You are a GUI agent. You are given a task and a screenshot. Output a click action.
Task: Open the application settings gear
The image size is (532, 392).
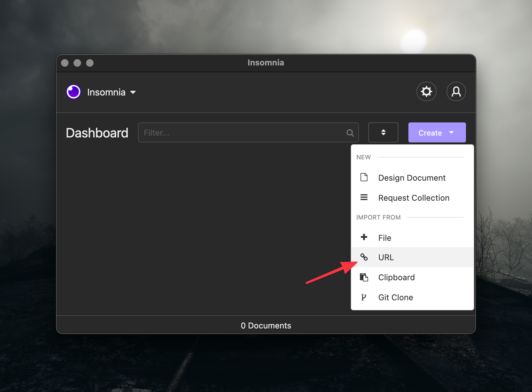coord(426,91)
